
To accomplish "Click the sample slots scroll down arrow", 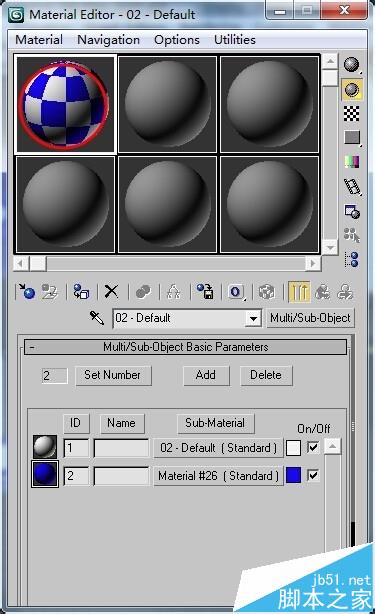I will point(330,247).
